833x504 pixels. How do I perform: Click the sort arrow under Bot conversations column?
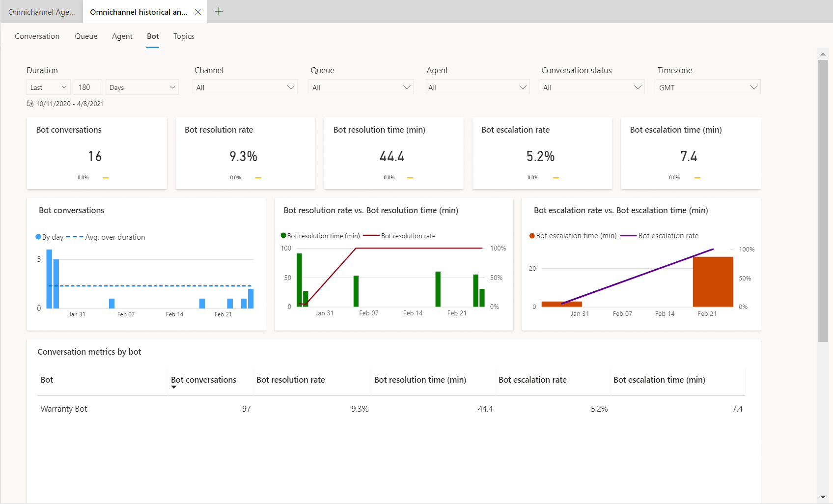coord(174,388)
